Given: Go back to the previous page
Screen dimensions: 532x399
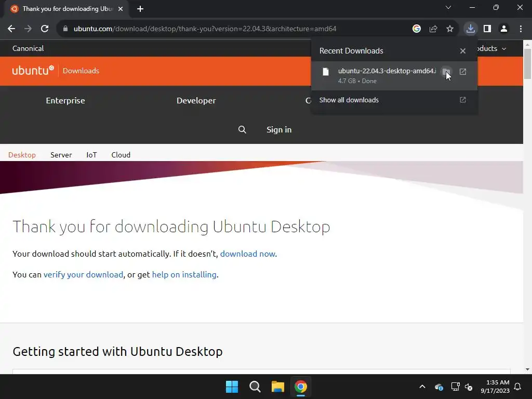Looking at the screenshot, I should click(11, 29).
